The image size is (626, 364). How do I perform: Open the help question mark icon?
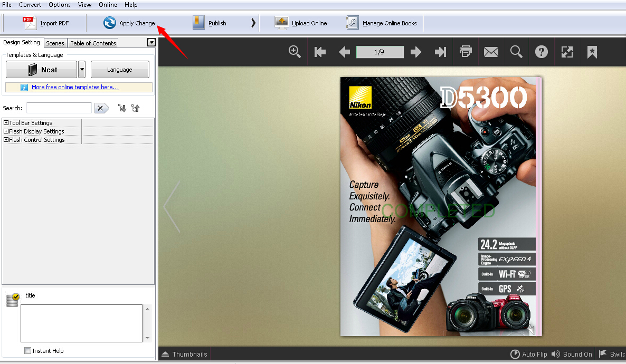point(542,51)
